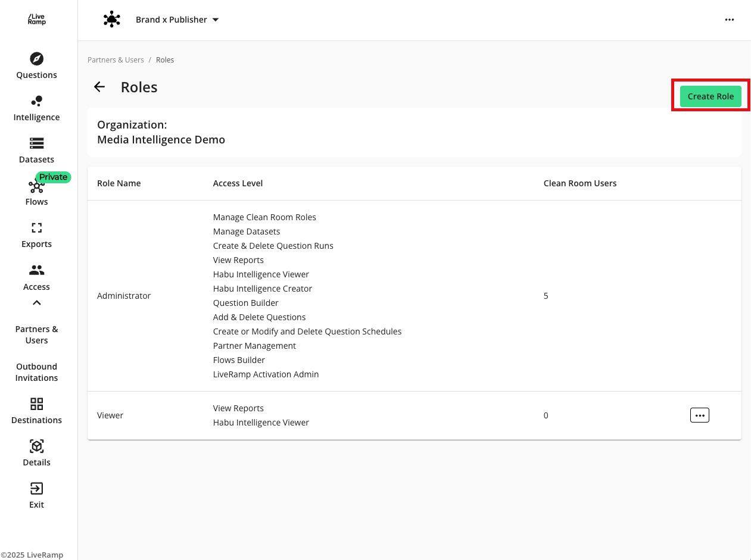Image resolution: width=751 pixels, height=560 pixels.
Task: Click the LiveRamp logo
Action: click(x=36, y=20)
